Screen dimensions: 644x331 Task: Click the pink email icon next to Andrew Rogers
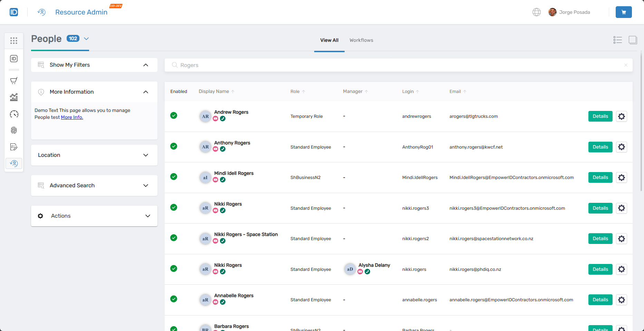coord(215,119)
